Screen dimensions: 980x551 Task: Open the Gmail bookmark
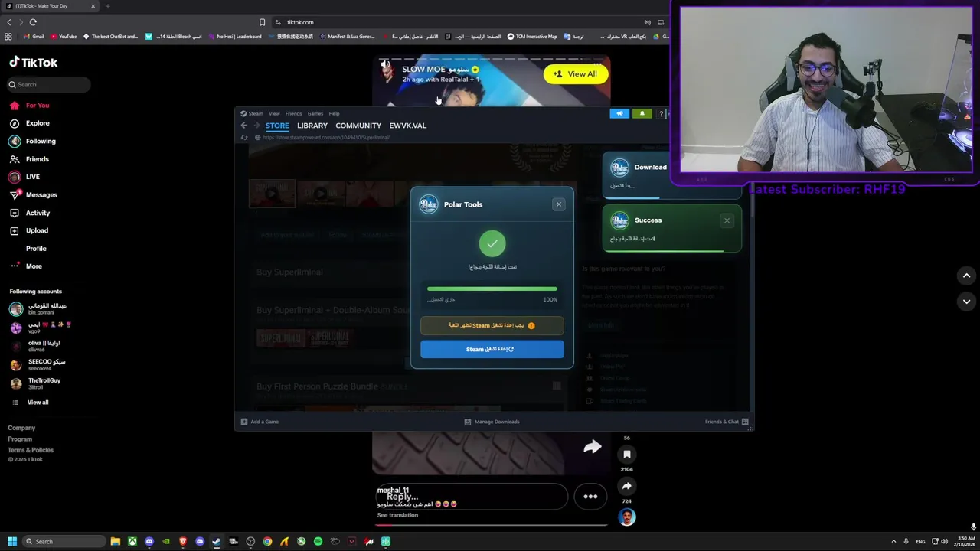pos(34,37)
